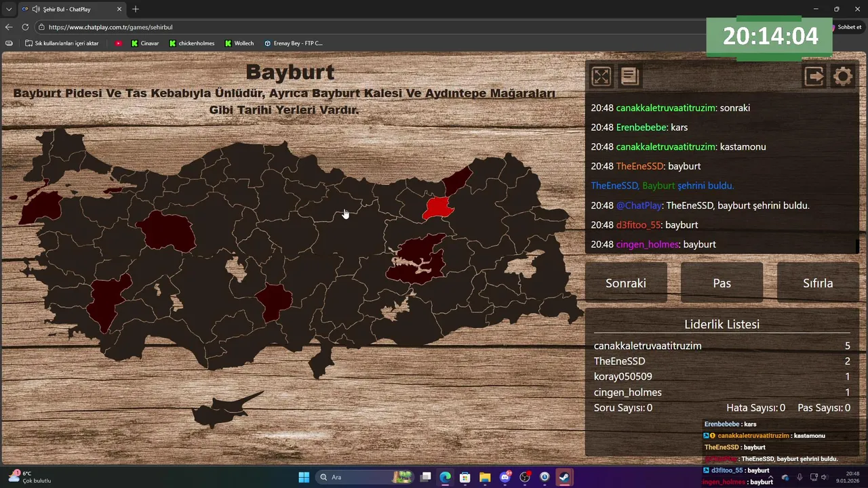Click the address bar URL
868x488 pixels.
pyautogui.click(x=111, y=27)
